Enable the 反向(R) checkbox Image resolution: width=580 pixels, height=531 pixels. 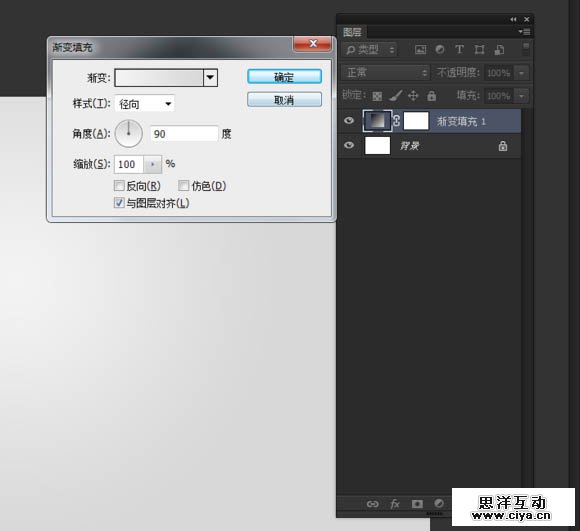(x=119, y=186)
